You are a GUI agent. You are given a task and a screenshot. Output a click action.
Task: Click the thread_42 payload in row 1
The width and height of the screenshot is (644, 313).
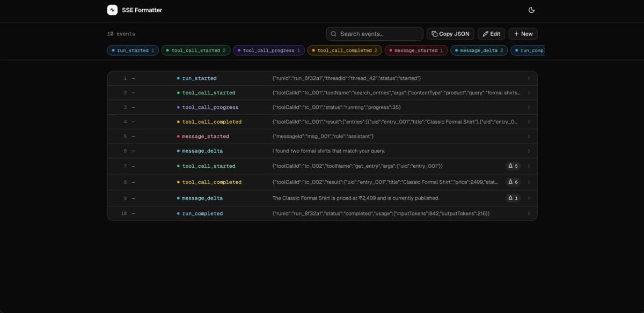click(x=347, y=78)
